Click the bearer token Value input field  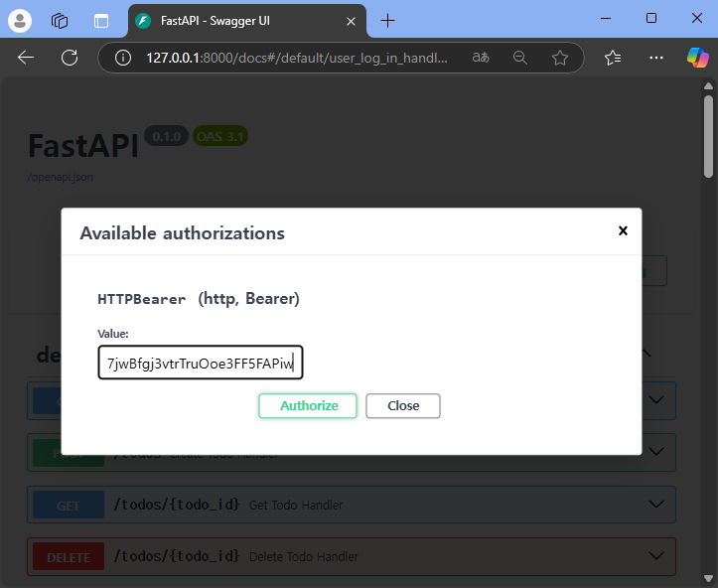[x=201, y=363]
